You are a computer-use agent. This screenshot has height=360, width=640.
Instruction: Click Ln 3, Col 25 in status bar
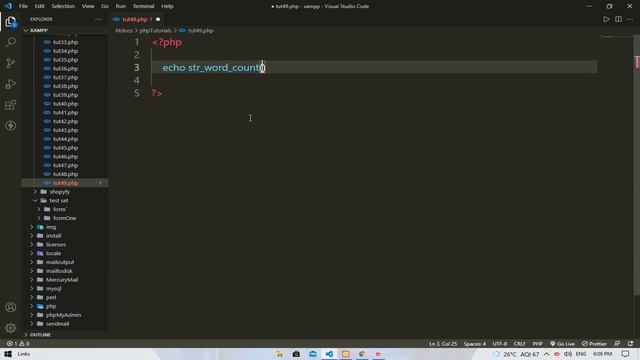click(443, 344)
